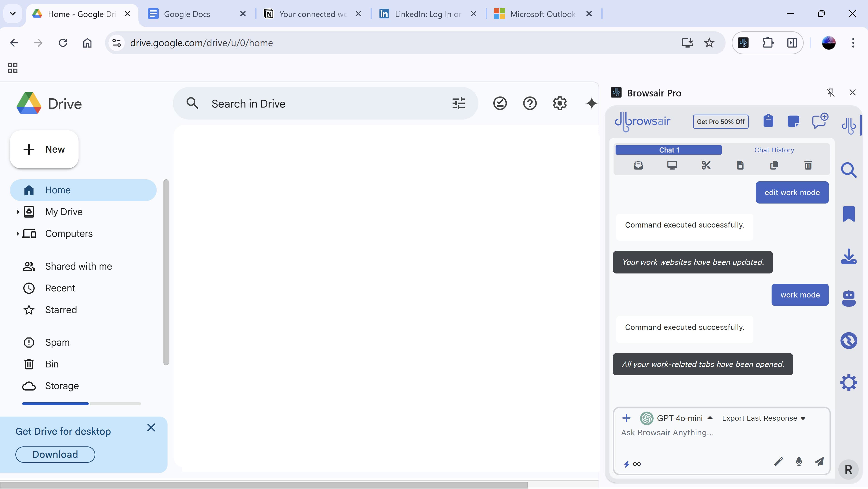Collapse the GPT-4o-mini model selector
This screenshot has width=868, height=489.
click(x=710, y=418)
